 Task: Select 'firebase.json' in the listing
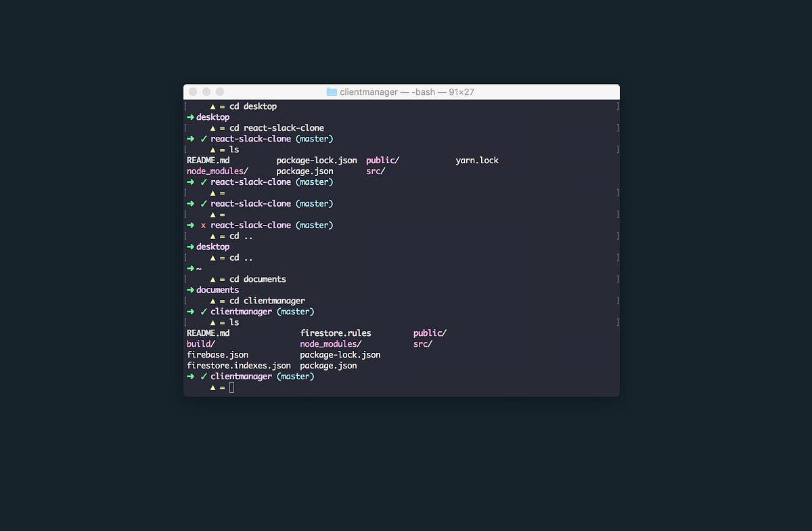[218, 355]
